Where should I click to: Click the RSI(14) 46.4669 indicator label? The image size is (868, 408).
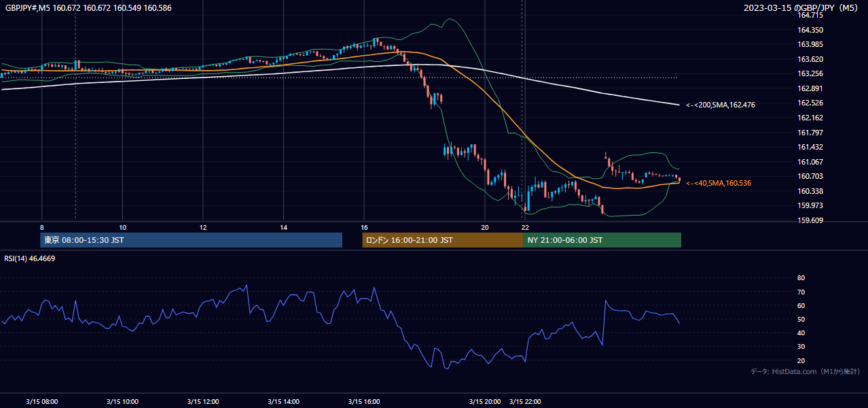tap(30, 258)
